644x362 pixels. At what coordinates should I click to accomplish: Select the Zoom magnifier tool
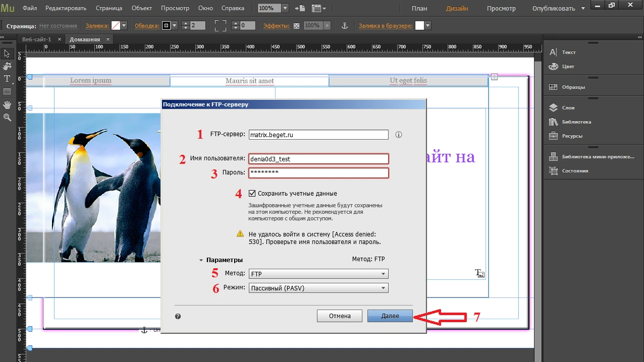click(7, 117)
